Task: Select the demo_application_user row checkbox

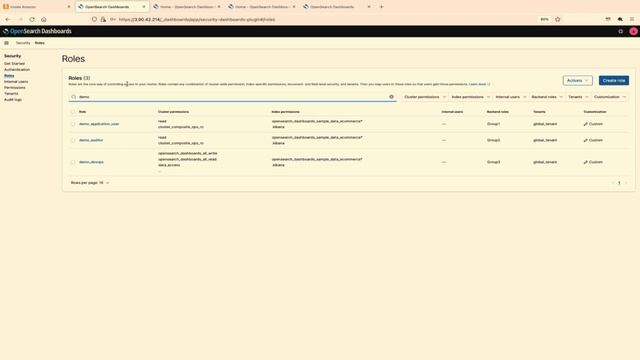Action: (73, 124)
